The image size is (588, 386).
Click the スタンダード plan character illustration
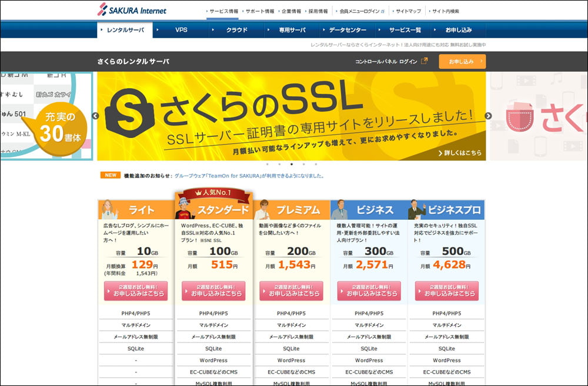tap(185, 209)
